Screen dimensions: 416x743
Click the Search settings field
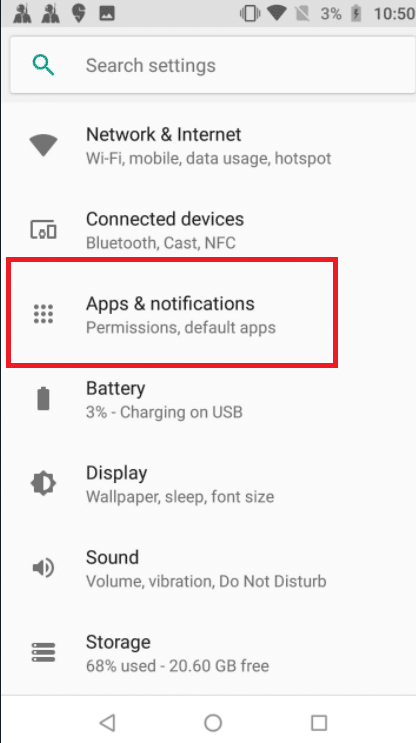pos(213,65)
